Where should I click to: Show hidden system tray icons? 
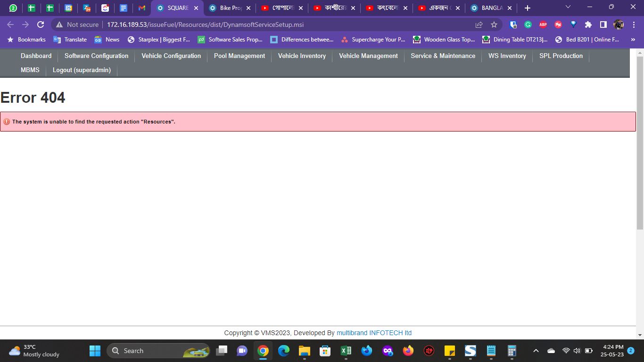pyautogui.click(x=536, y=351)
